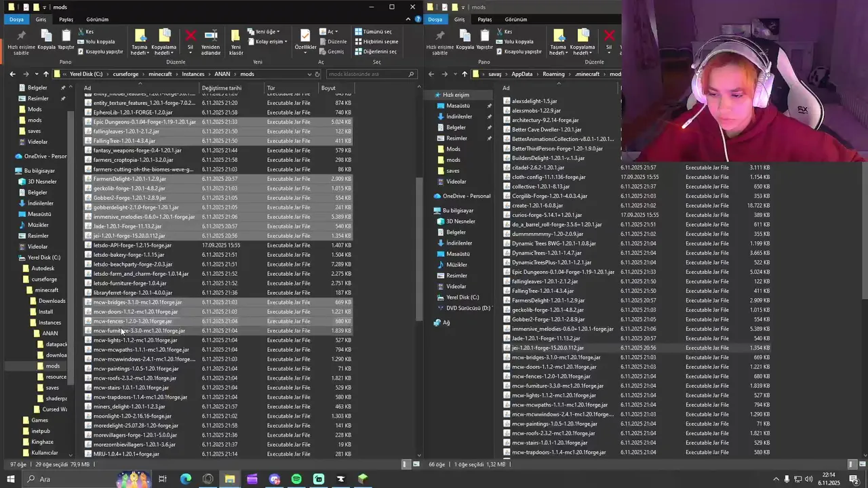Image resolution: width=868 pixels, height=488 pixels.
Task: Open Giriş tab in right window
Action: click(x=460, y=19)
